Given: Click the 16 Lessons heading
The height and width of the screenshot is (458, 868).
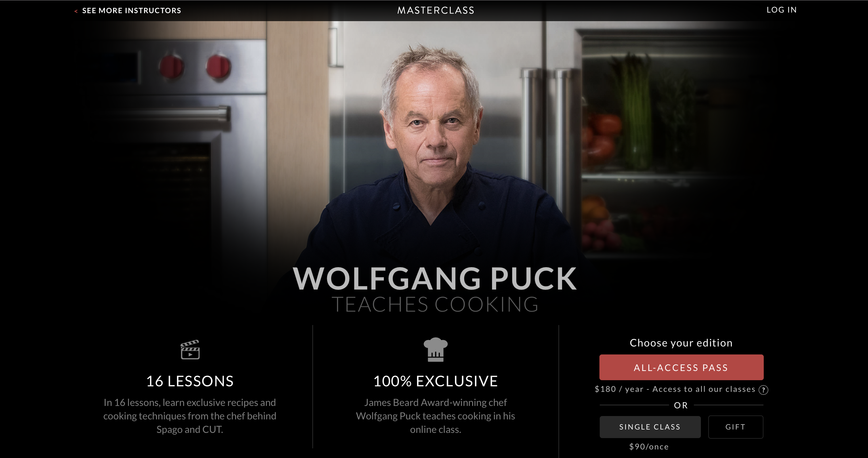Looking at the screenshot, I should [190, 381].
